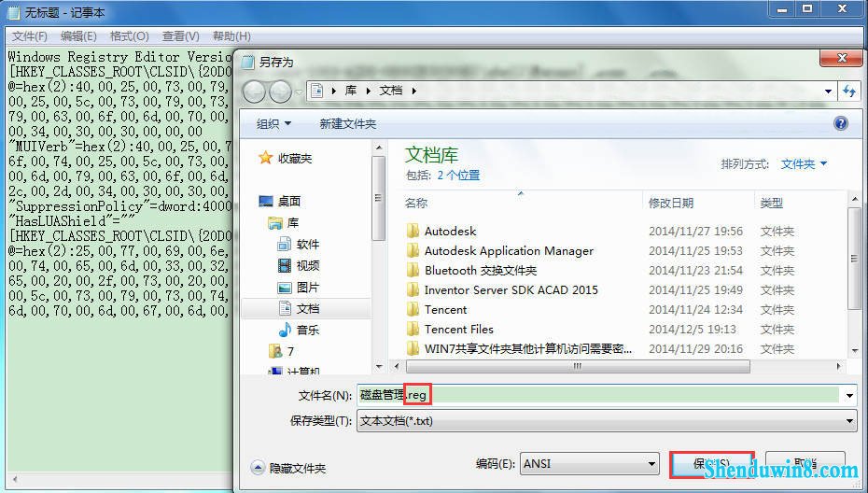Click 文档 in the address breadcrumb
This screenshot has width=868, height=493.
click(x=391, y=91)
